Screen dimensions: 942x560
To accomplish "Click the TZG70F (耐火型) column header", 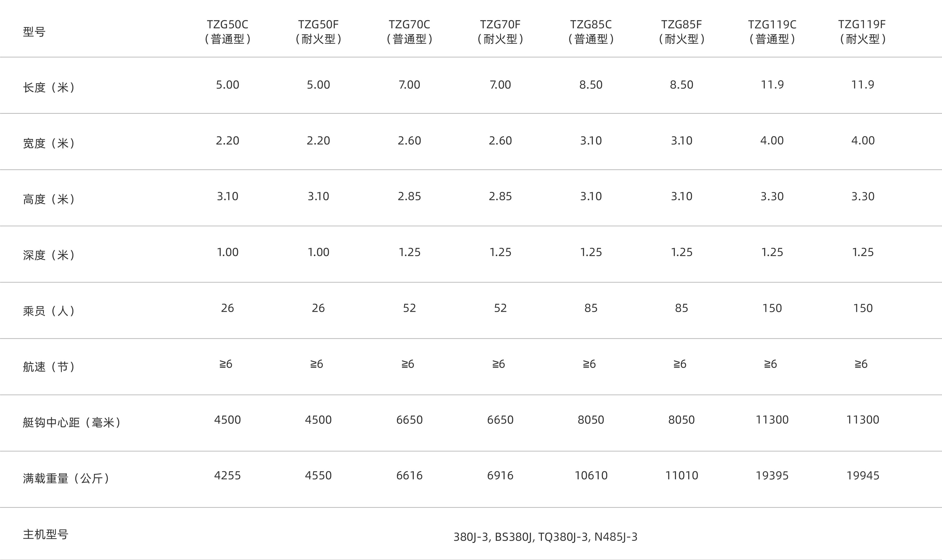I will [500, 31].
